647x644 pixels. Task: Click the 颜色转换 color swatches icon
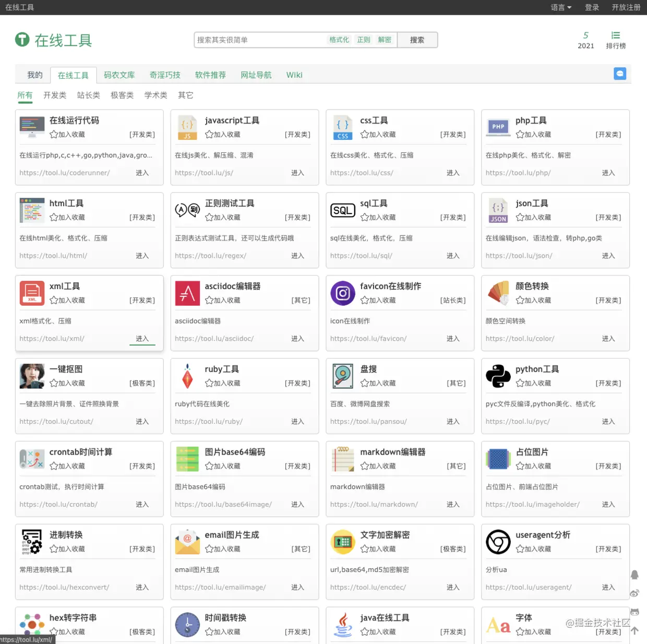[x=498, y=293]
